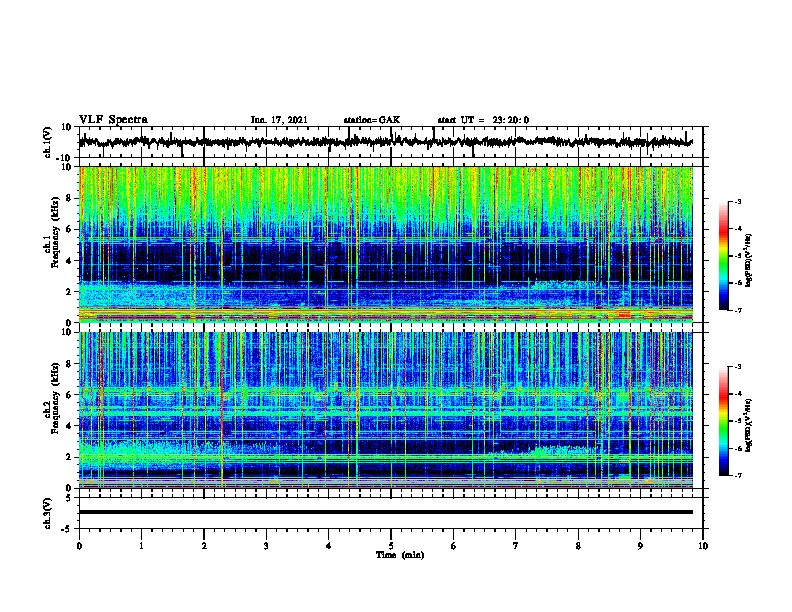This screenshot has width=792, height=612.
Task: Click the "ch.1(V)" waveform axis label
Action: click(47, 142)
